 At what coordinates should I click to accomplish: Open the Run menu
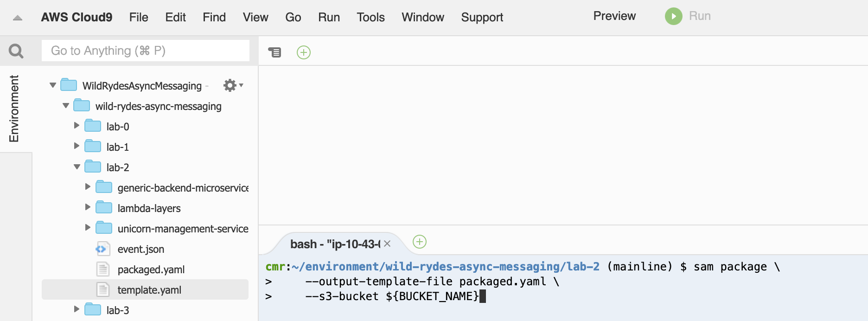[x=329, y=17]
